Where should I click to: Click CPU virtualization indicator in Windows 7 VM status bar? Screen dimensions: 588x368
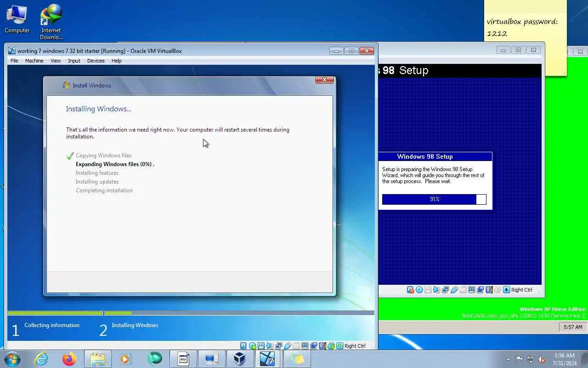click(x=322, y=346)
